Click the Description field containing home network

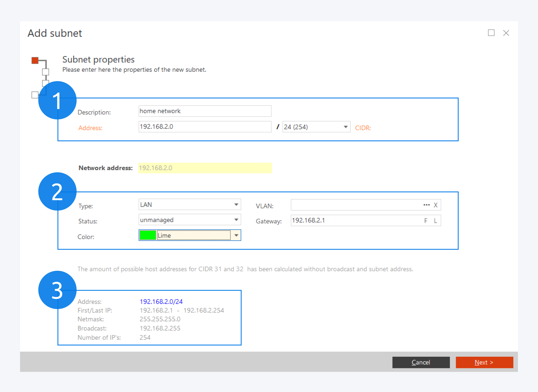coord(204,111)
